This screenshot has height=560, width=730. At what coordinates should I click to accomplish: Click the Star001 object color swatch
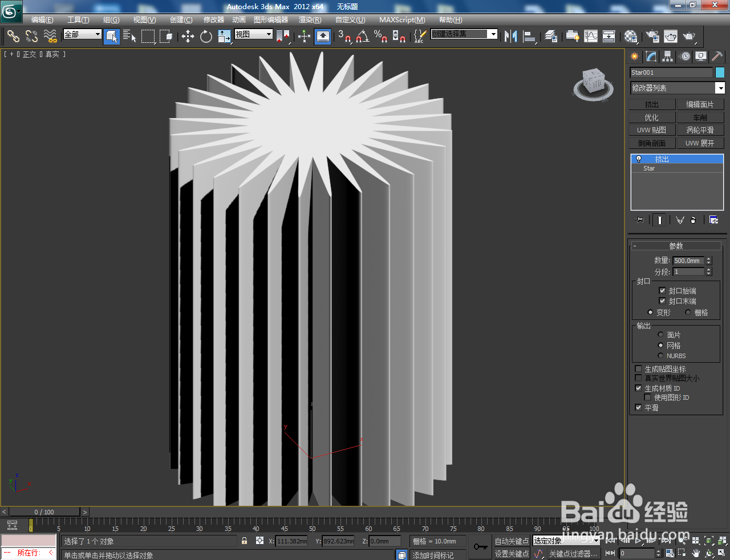point(720,72)
